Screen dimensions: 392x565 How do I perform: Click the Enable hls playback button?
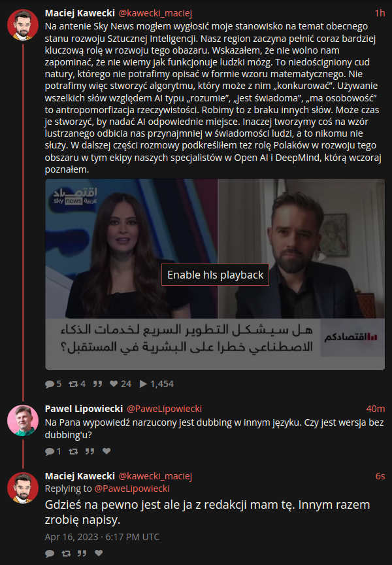[215, 275]
